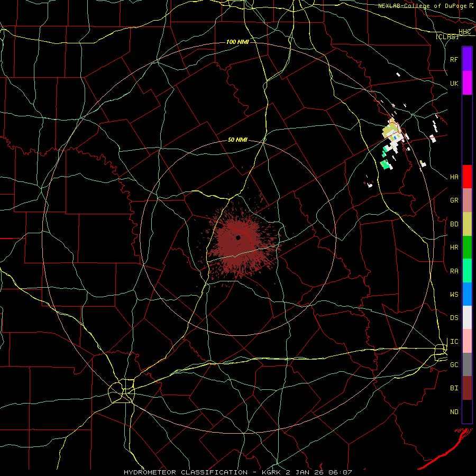476x476 pixels.
Task: Click the black radar site dot
Action: [239, 237]
